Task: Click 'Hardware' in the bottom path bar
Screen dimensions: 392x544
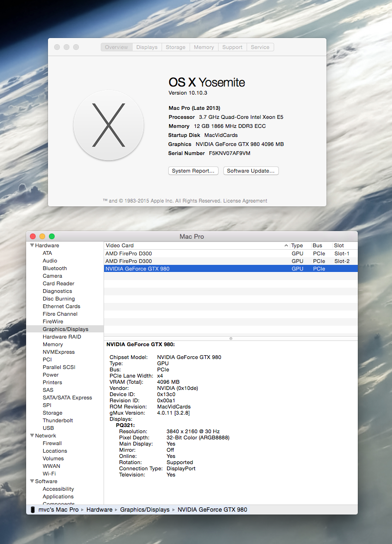Action: pyautogui.click(x=99, y=510)
